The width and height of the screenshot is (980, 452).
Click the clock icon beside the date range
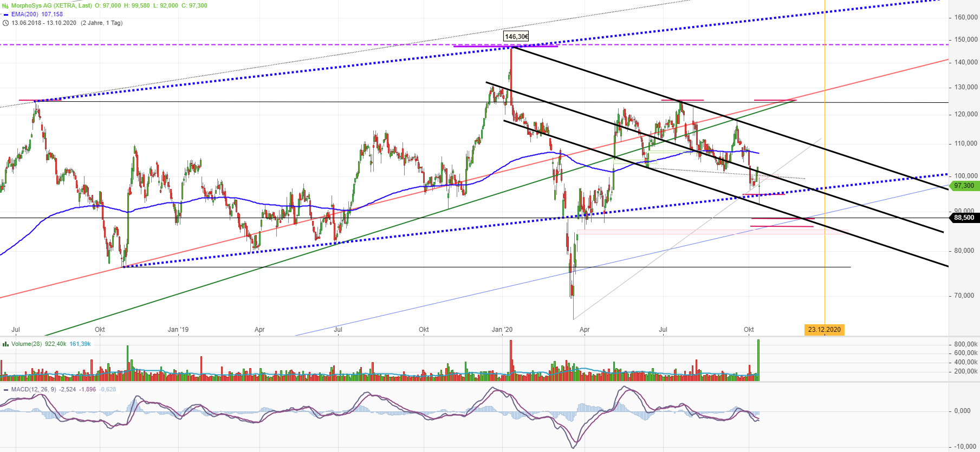[x=5, y=23]
